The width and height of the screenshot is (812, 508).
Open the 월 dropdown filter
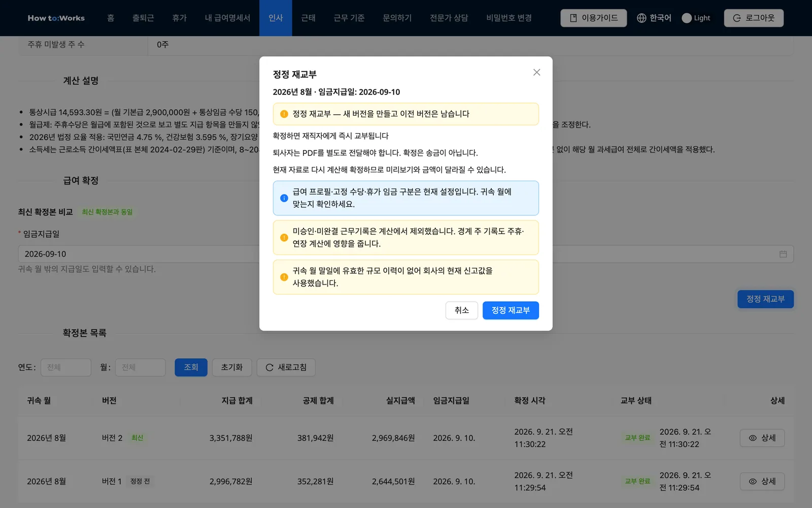click(x=141, y=367)
